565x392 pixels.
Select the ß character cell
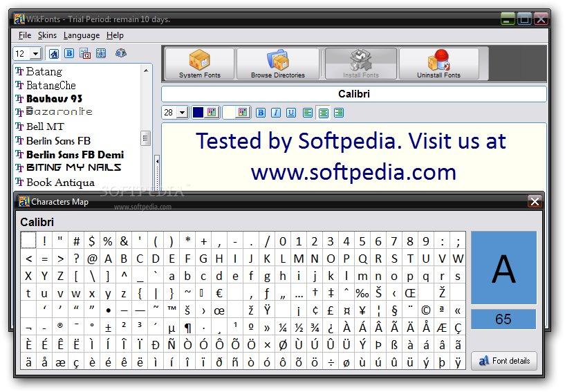tap(394, 345)
